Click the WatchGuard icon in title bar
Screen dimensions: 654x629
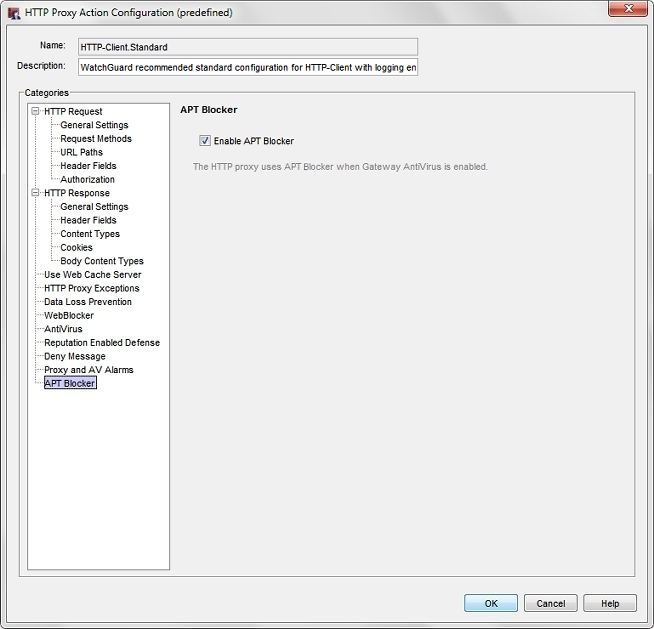click(14, 13)
